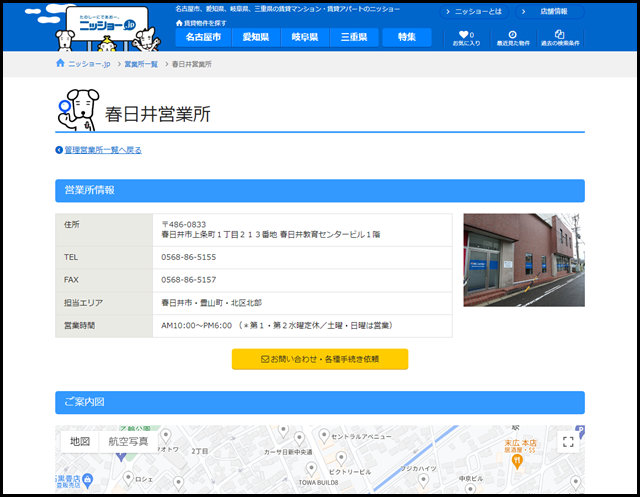Click the home icon in the breadcrumb

[x=60, y=64]
